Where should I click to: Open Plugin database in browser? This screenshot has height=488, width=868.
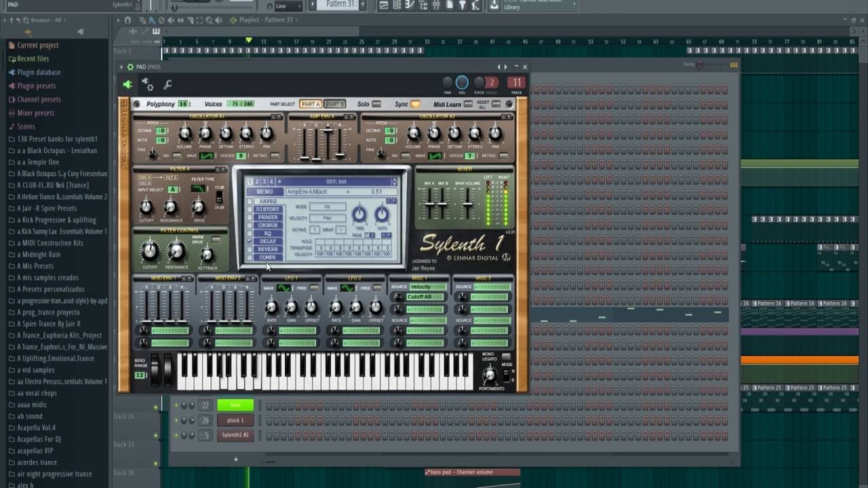point(39,73)
